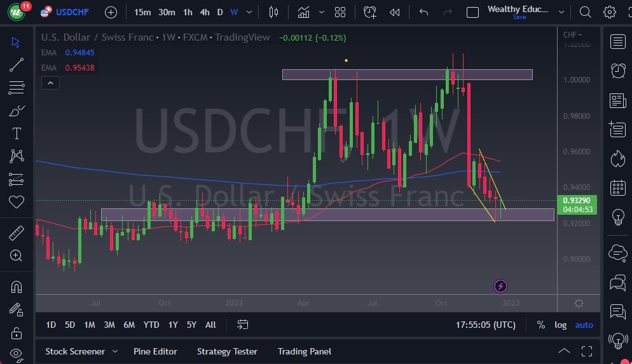This screenshot has height=364, width=632.
Task: Open the watchlist panel
Action: pyautogui.click(x=617, y=41)
